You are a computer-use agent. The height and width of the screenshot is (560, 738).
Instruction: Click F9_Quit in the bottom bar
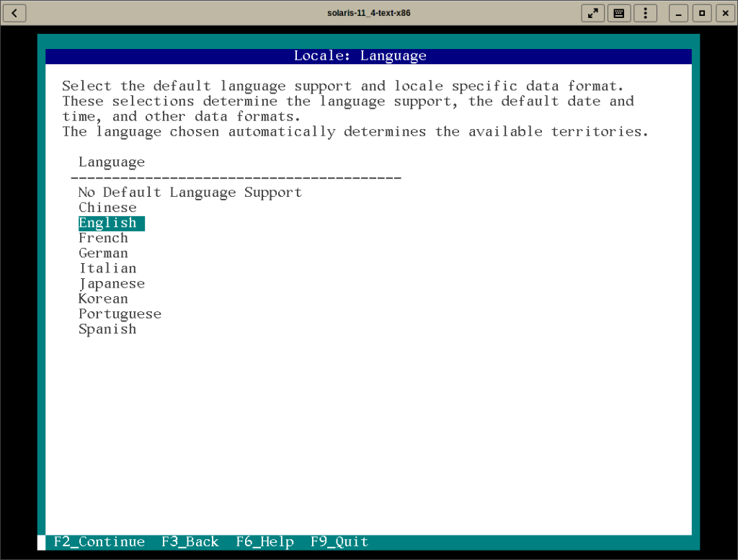coord(339,542)
